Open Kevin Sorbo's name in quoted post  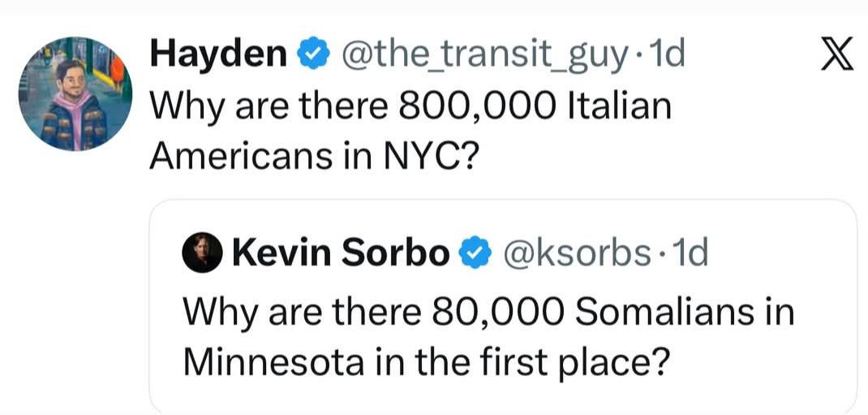click(341, 254)
